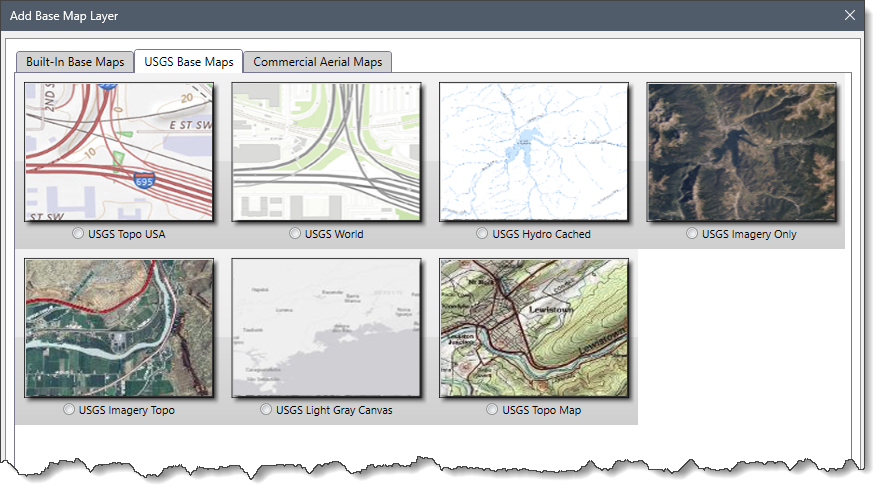Choose the USGS Light Gray Canvas option
880x491 pixels.
coord(266,409)
